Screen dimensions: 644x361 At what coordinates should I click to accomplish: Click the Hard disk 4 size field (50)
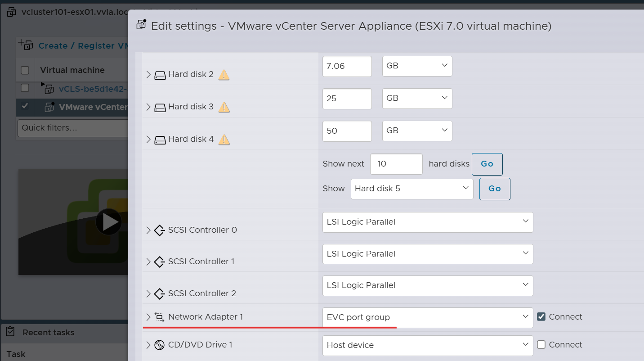[x=347, y=131]
